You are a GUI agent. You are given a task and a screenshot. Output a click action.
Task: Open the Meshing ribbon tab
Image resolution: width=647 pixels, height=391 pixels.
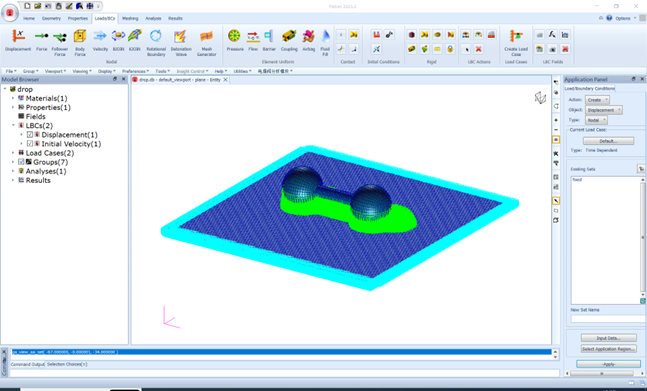130,19
